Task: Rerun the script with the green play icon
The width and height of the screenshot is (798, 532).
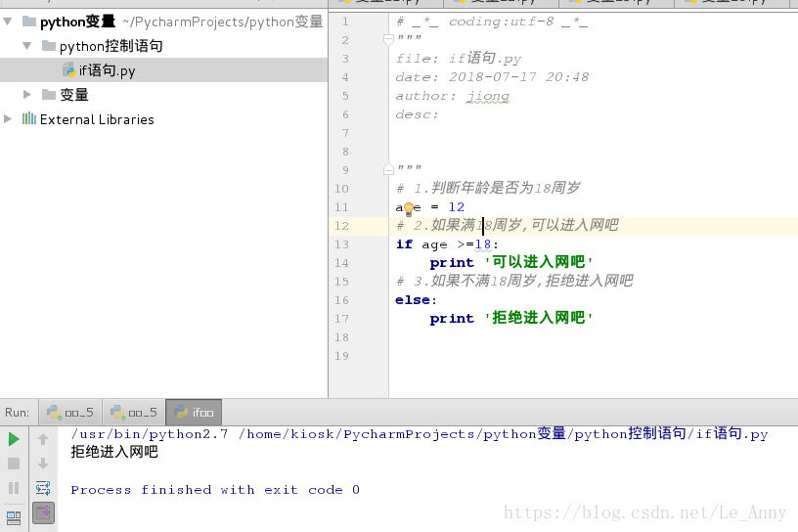Action: (14, 439)
